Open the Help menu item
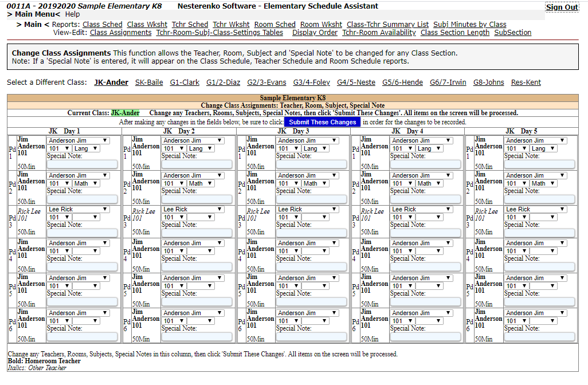The image size is (588, 385). [72, 14]
